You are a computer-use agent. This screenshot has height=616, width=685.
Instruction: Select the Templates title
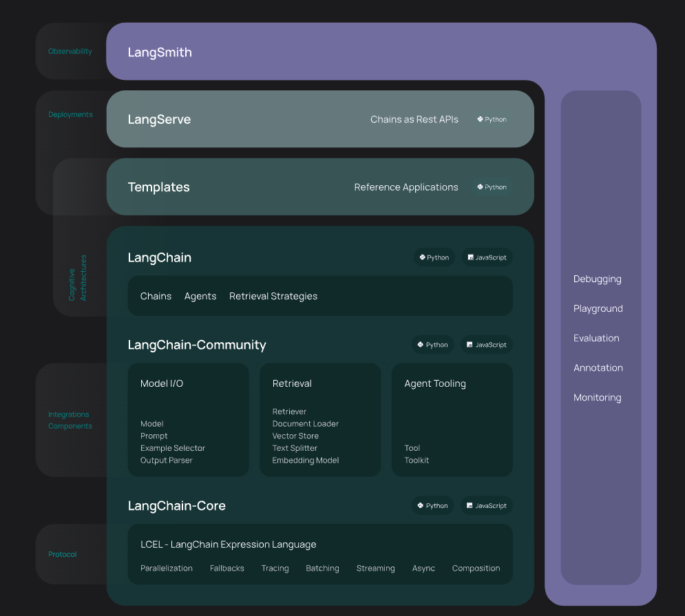[158, 187]
